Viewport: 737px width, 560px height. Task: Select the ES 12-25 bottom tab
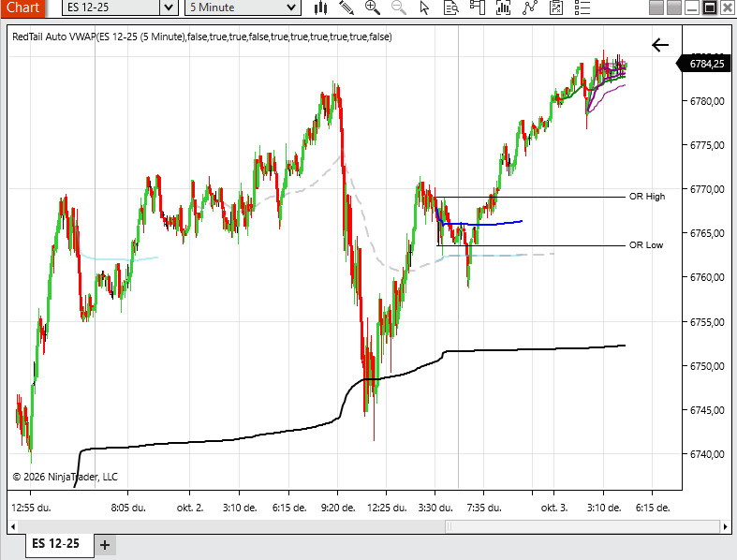pyautogui.click(x=56, y=544)
